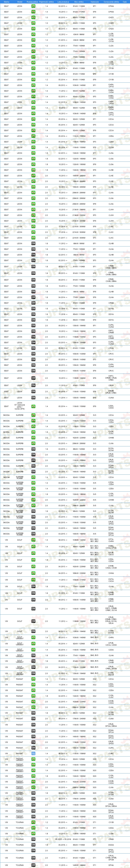Click the Marka column header
130x868 pixels.
[6, 2]
